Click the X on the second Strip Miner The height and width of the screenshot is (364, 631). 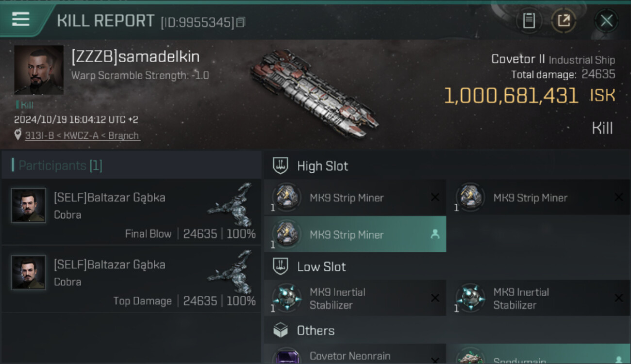(618, 198)
